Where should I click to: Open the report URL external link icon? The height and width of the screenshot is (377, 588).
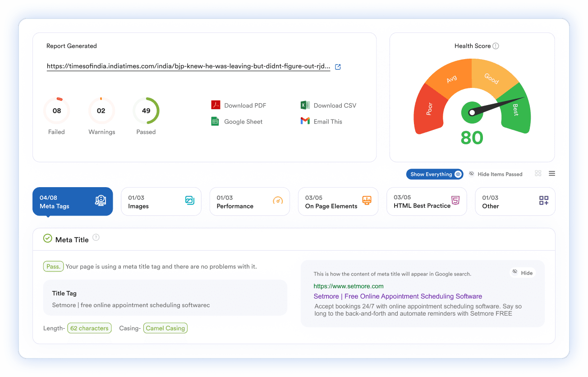pos(338,67)
